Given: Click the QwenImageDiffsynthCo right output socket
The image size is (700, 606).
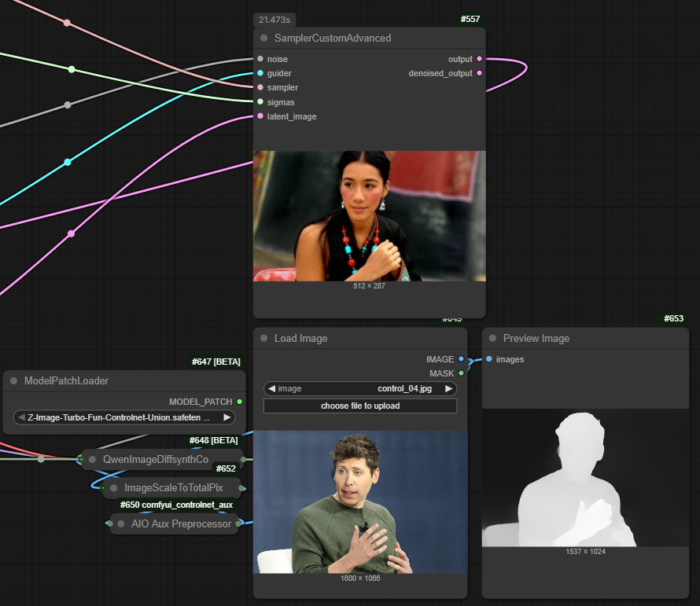Looking at the screenshot, I should [x=243, y=459].
